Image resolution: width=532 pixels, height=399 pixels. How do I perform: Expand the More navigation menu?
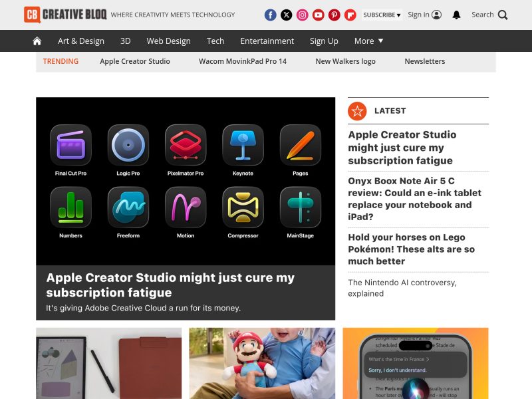(x=369, y=41)
